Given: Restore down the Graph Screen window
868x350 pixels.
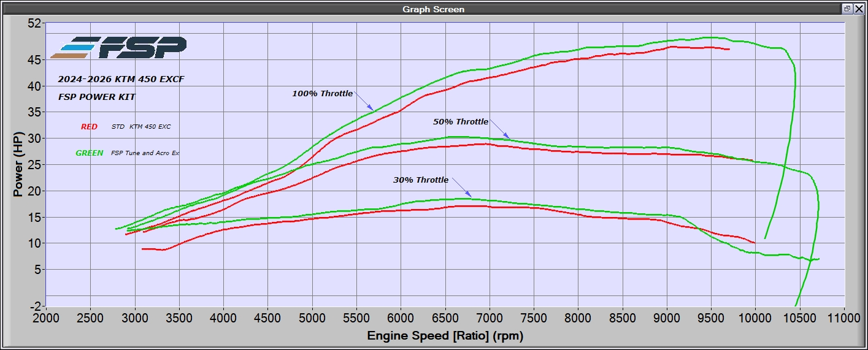Looking at the screenshot, I should [847, 9].
